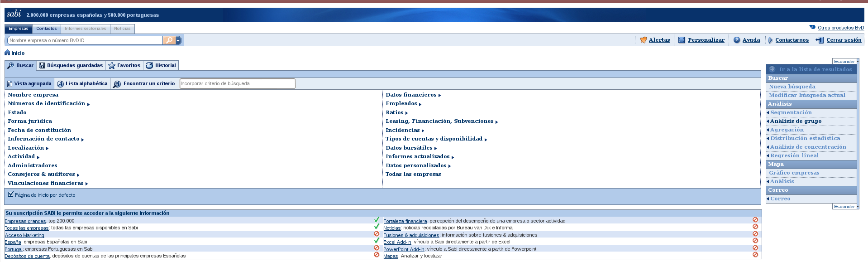Viewport: 868px width, 262px height.
Task: Click the Empresas grandes link
Action: (x=25, y=221)
